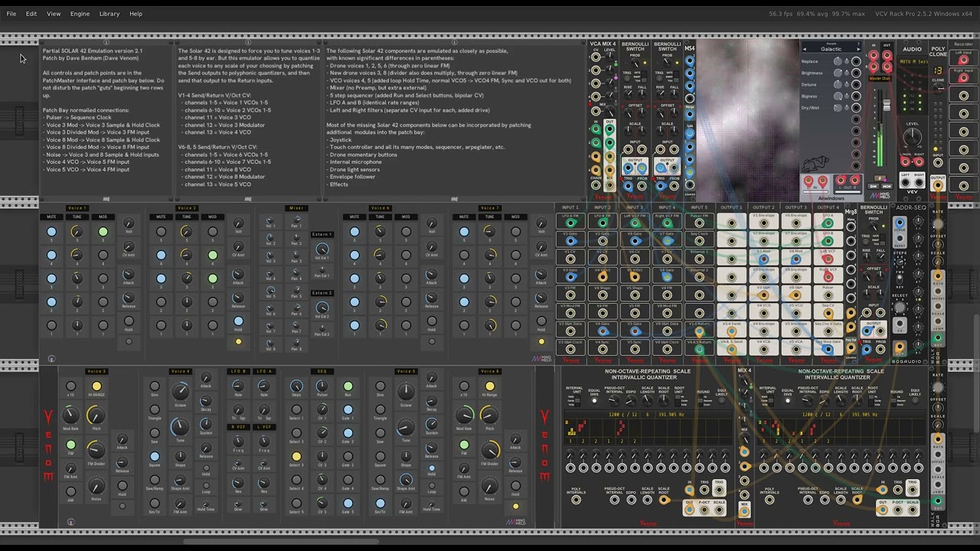Open the View menu
980x551 pixels.
(x=54, y=14)
